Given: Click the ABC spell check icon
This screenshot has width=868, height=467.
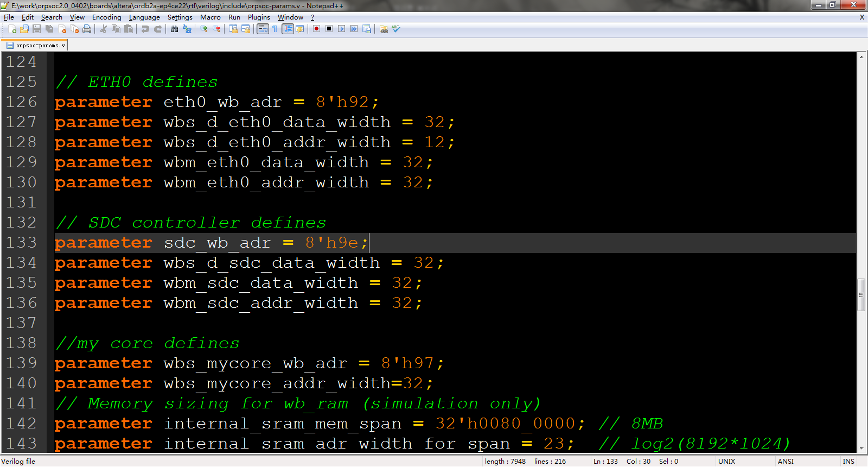Looking at the screenshot, I should pyautogui.click(x=396, y=29).
